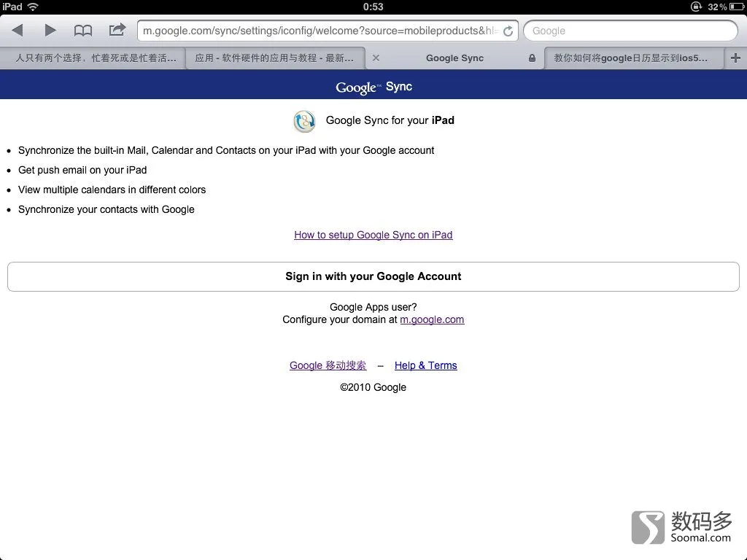Tap the battery indicator icon

pyautogui.click(x=737, y=7)
